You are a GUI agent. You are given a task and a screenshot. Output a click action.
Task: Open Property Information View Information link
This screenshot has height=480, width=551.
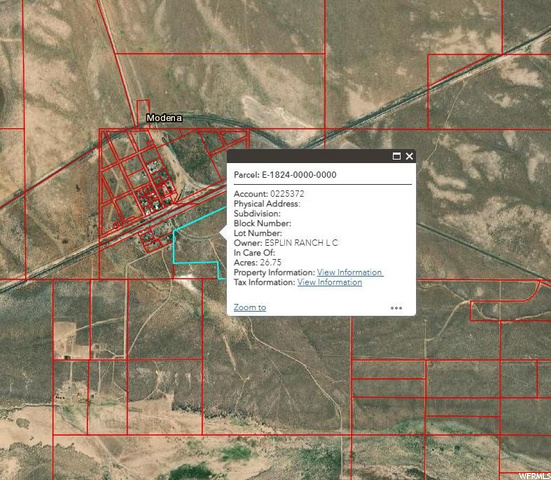(x=350, y=272)
